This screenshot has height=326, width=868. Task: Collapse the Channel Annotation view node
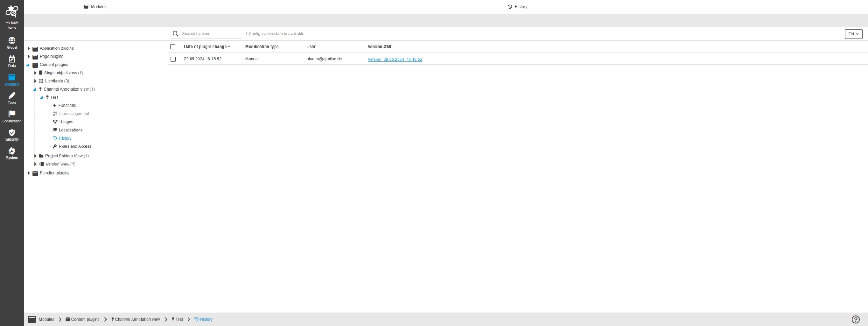35,89
